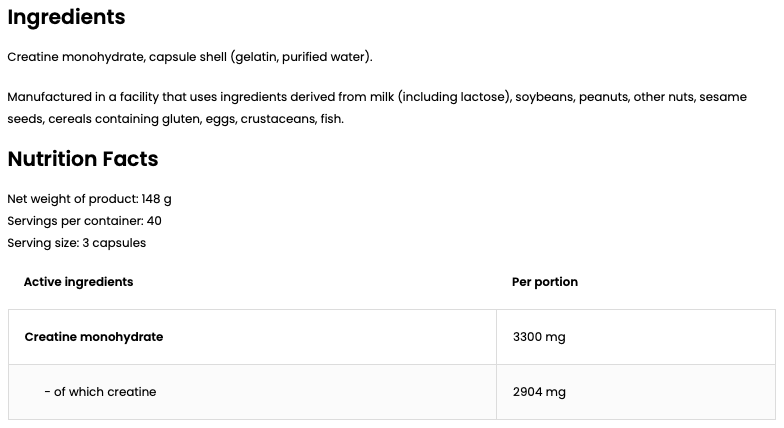
Task: Click the 3300 mg table value
Action: [539, 337]
